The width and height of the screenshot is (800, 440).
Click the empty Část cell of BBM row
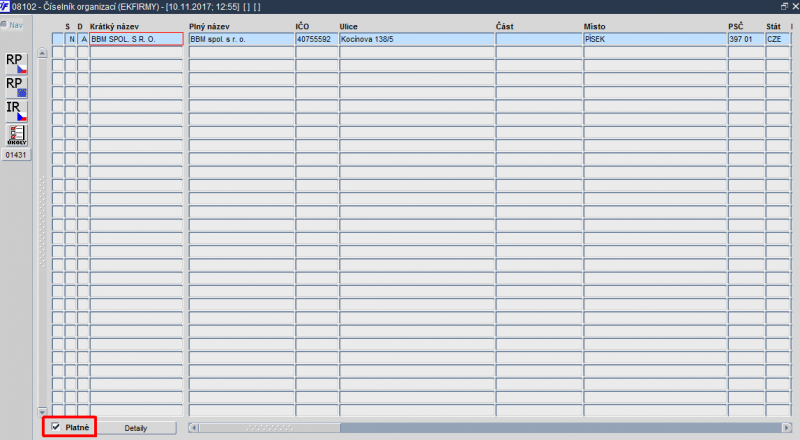[x=538, y=39]
